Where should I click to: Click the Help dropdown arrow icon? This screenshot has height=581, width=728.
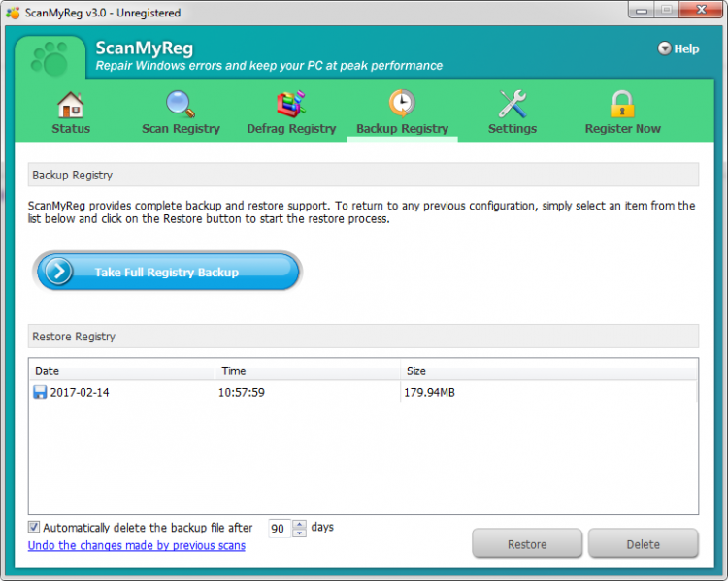coord(664,48)
